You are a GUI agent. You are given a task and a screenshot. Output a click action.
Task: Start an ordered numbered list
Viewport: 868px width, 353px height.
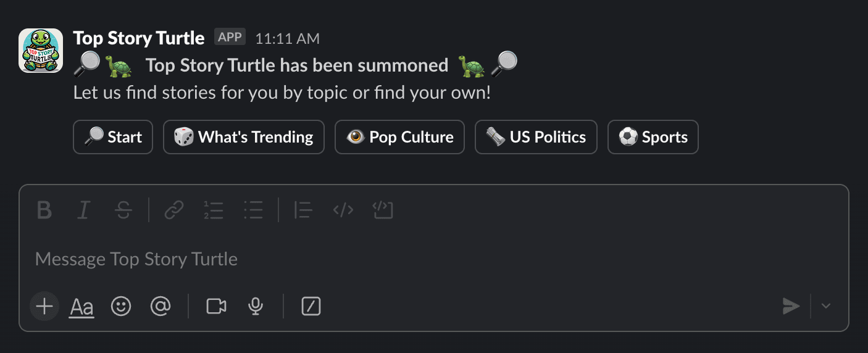click(x=214, y=210)
